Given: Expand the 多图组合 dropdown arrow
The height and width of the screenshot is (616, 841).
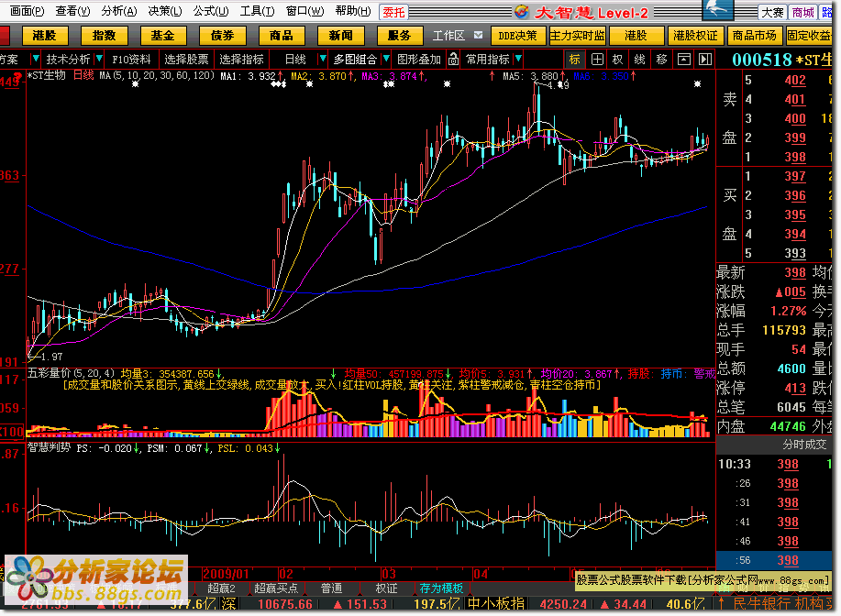Looking at the screenshot, I should (385, 59).
